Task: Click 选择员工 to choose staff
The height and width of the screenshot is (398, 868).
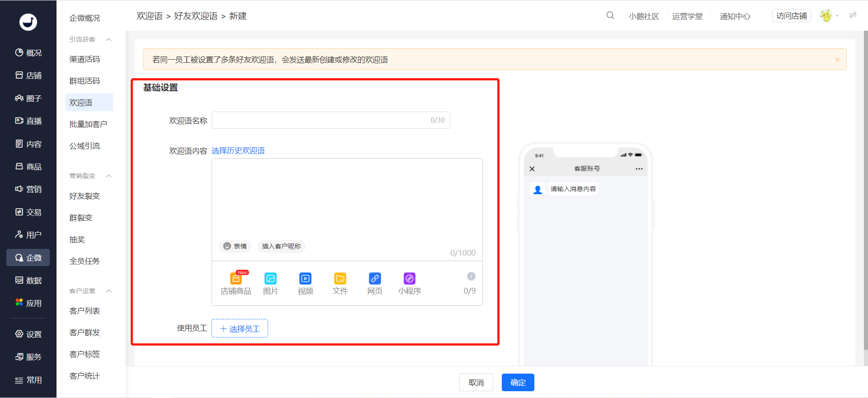Action: tap(240, 328)
